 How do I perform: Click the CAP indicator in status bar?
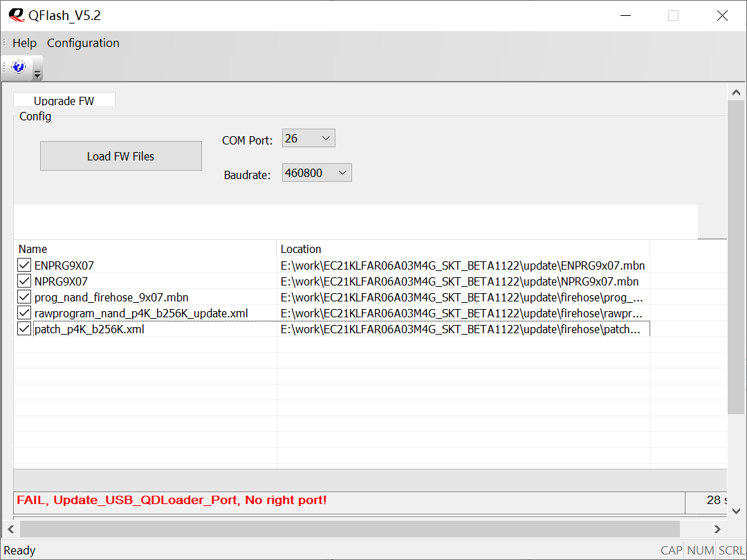pos(671,550)
